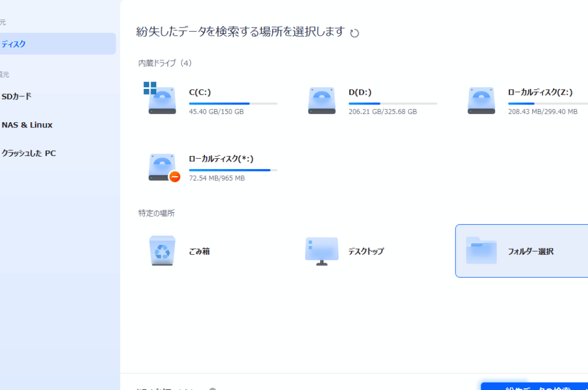Pick the デスクトップ monitor icon
Viewport: 588px width, 390px height.
pos(322,251)
